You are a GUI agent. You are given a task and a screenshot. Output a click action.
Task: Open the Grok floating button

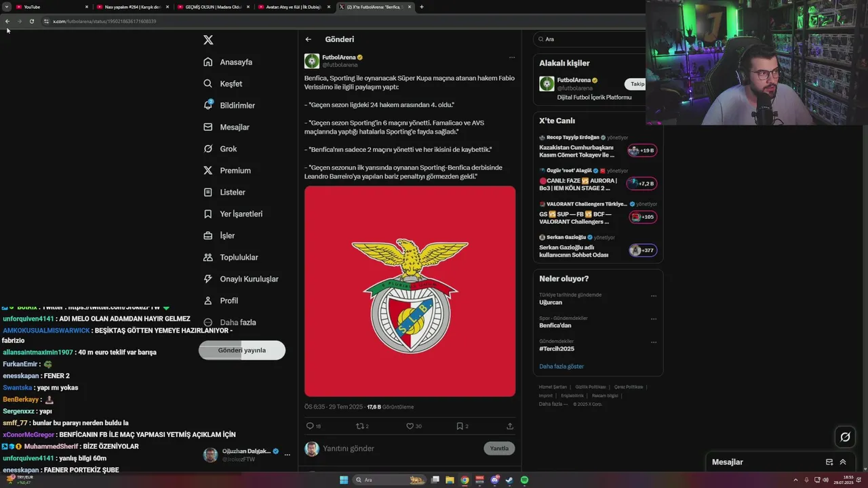(x=845, y=437)
